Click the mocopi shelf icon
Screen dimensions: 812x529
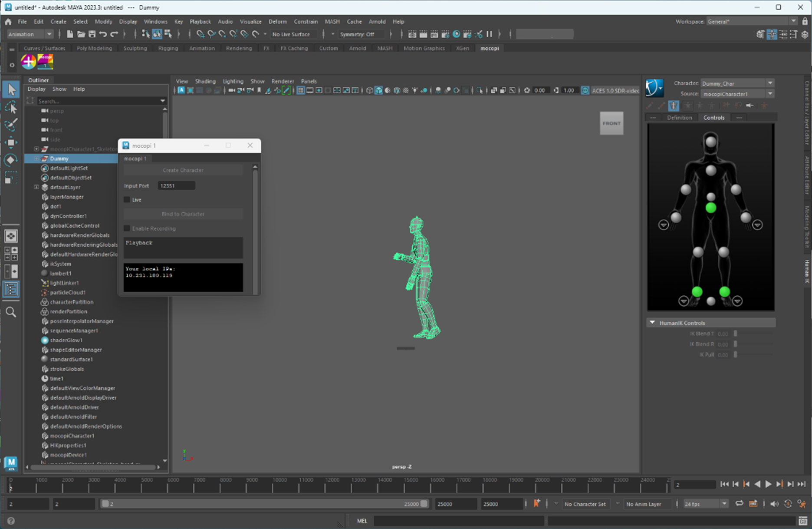tap(45, 62)
